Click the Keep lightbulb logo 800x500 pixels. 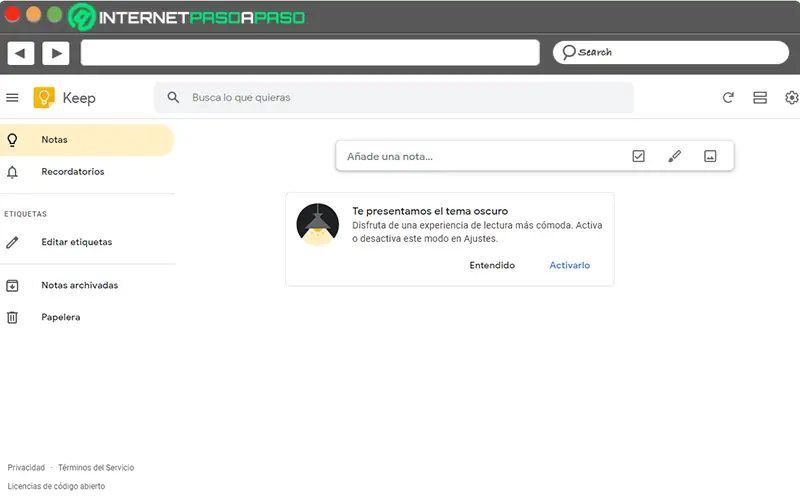pyautogui.click(x=44, y=97)
